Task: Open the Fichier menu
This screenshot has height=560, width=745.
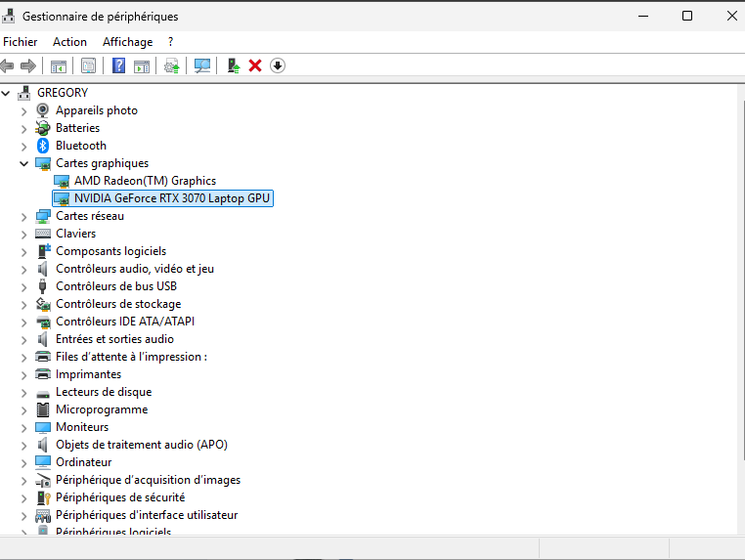Action: coord(20,42)
